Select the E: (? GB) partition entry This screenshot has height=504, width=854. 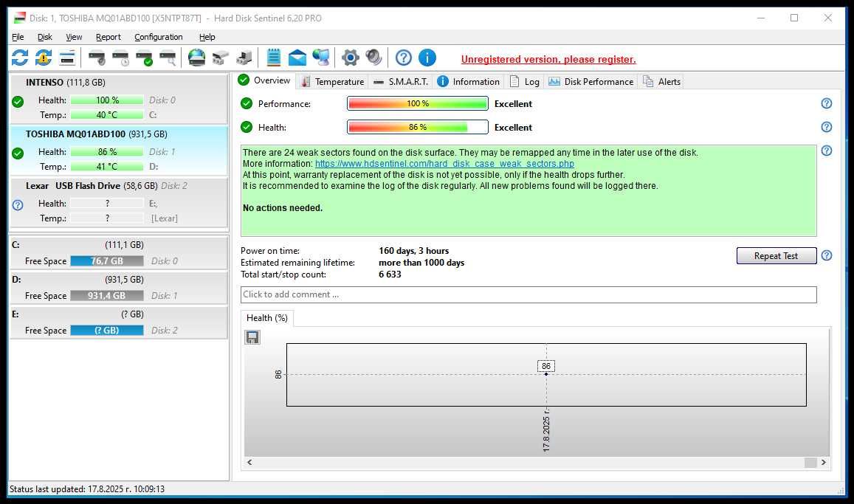coord(119,322)
